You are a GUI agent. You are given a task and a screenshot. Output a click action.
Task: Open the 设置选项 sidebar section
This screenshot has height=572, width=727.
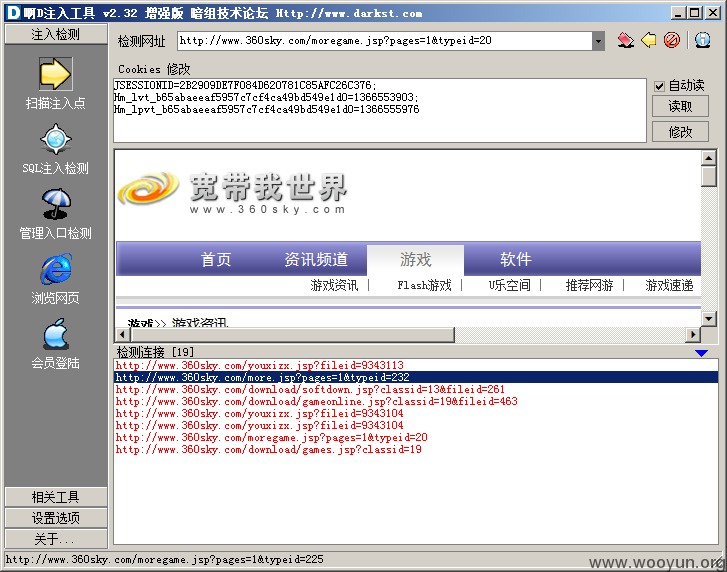click(56, 518)
